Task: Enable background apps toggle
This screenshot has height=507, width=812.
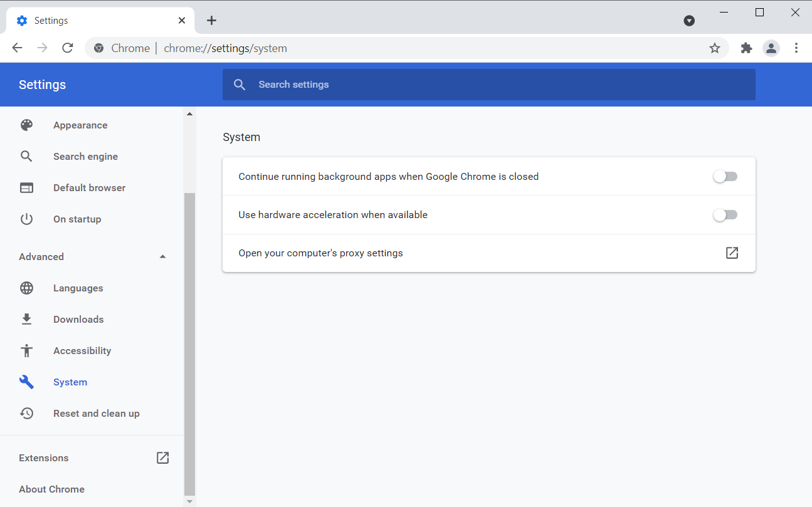Action: 725,177
